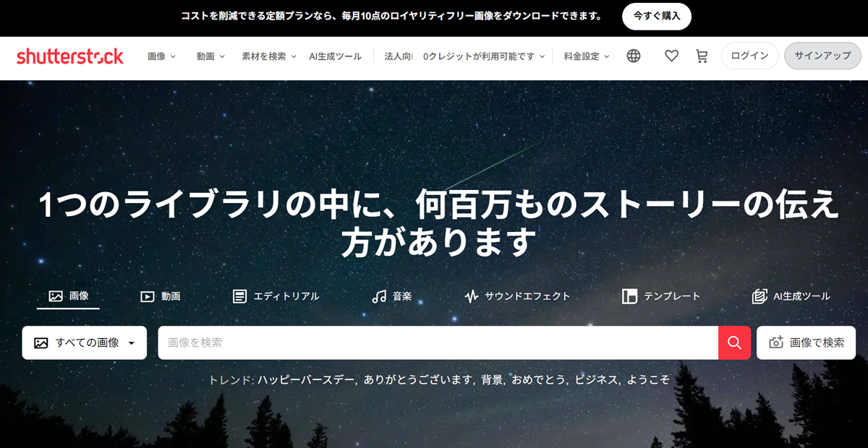Expand the 料金設定 menu
The height and width of the screenshot is (448, 868).
pos(587,56)
